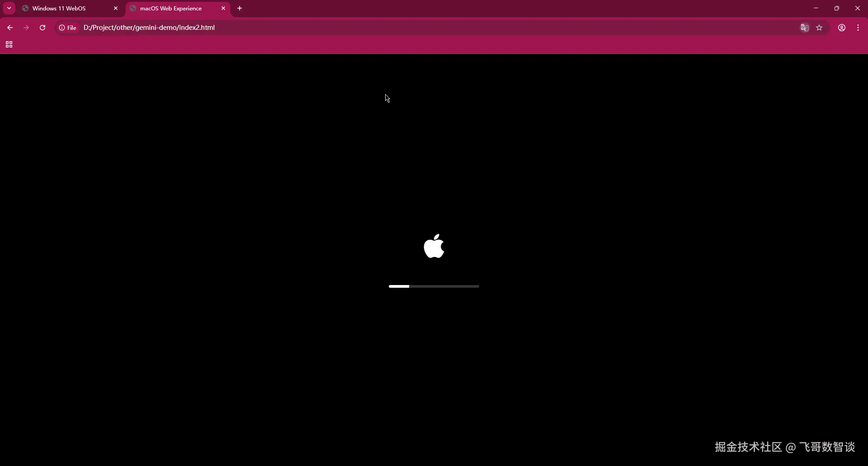868x466 pixels.
Task: Click the Apple logo on boot screen
Action: 434,246
